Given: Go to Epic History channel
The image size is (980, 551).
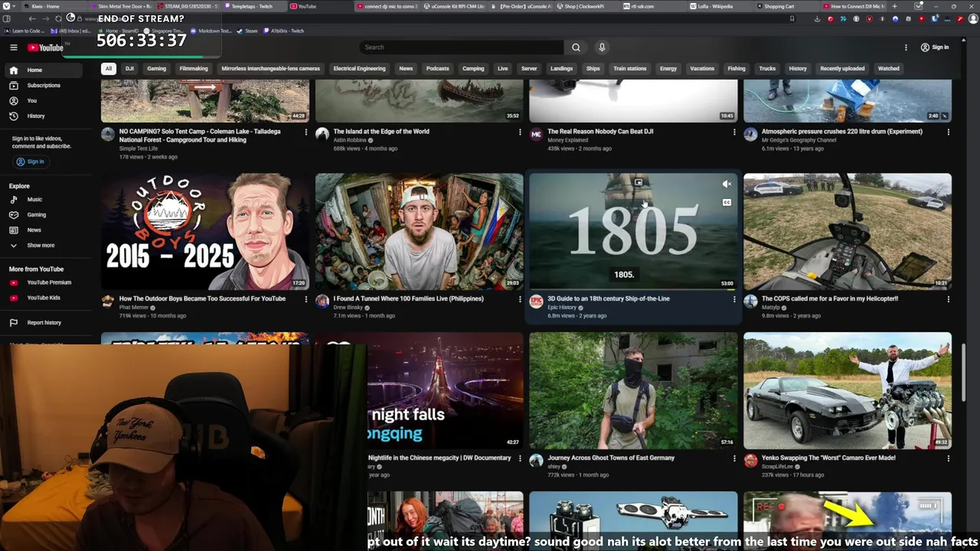Looking at the screenshot, I should [562, 308].
